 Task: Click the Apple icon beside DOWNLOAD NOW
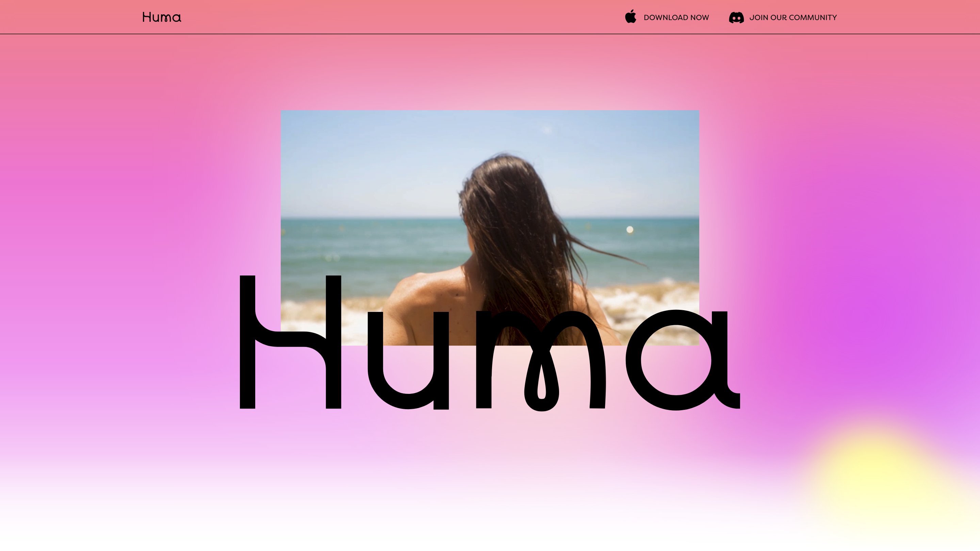point(631,17)
